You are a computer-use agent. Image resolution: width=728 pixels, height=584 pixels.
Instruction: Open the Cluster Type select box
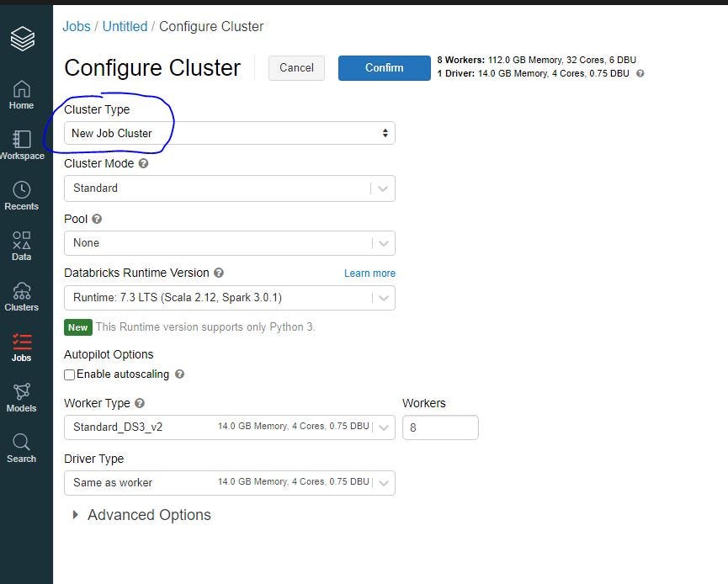(x=230, y=133)
